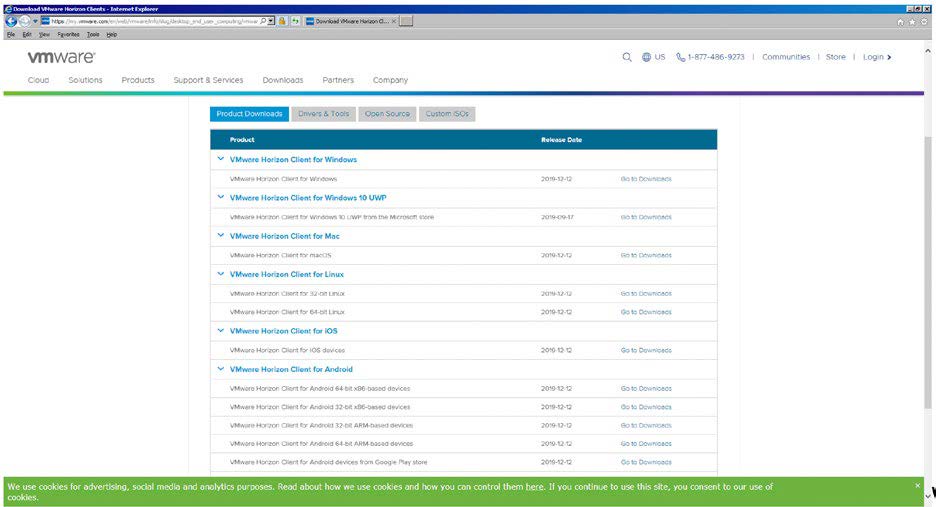
Task: Open the Products navigation menu
Action: [x=138, y=80]
